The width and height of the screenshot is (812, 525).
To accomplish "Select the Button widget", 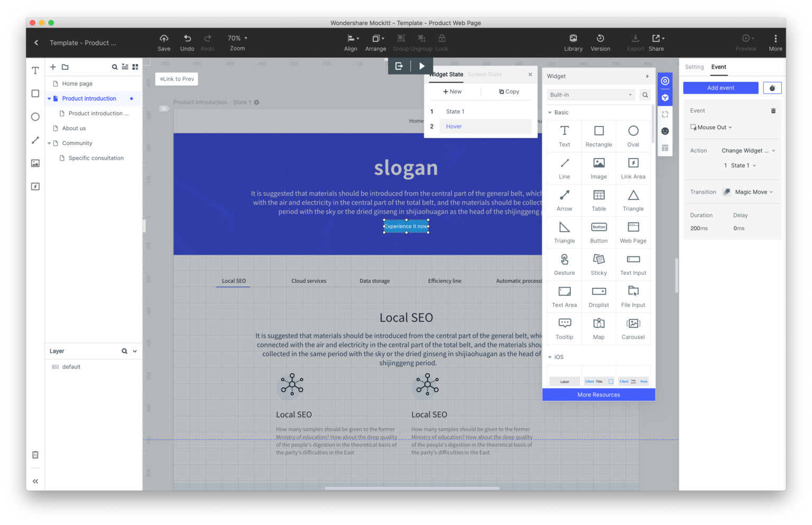I will 598,232.
